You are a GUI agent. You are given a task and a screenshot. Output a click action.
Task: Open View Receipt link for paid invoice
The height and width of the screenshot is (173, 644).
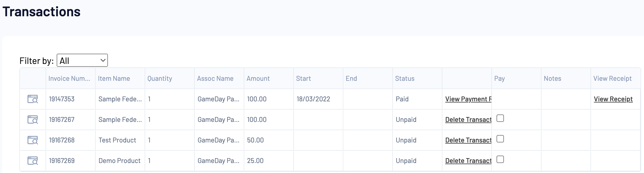coord(613,99)
